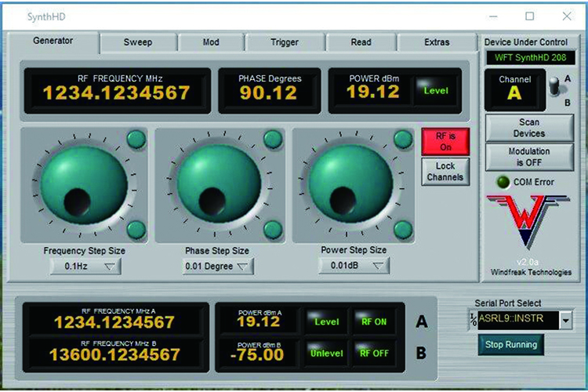Click upper round button of power knob

pyautogui.click(x=403, y=140)
